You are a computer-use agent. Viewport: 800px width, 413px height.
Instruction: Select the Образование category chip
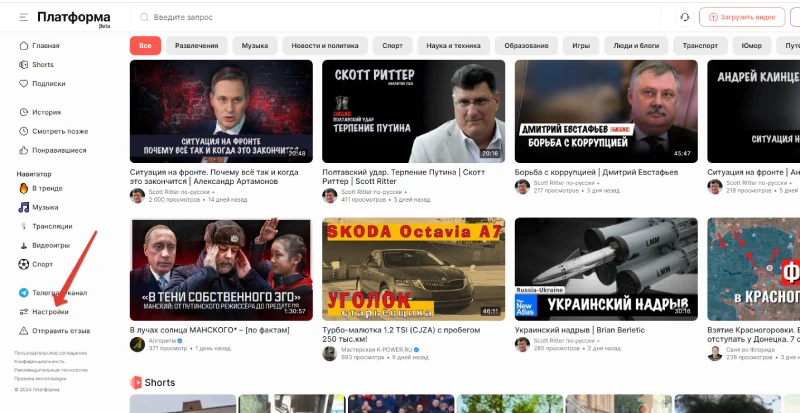526,45
